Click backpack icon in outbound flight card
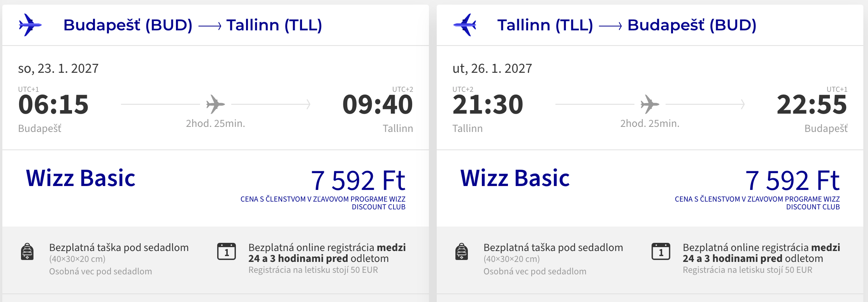The height and width of the screenshot is (302, 868). [x=27, y=251]
